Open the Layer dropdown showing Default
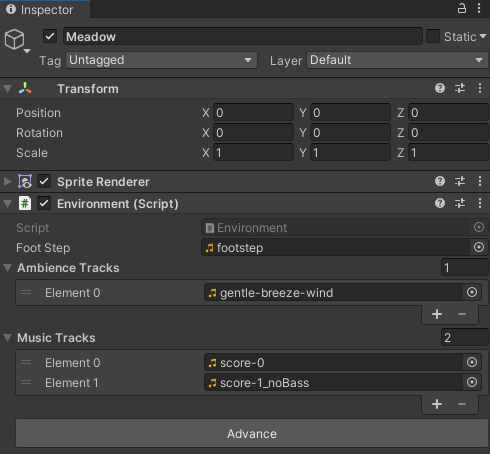 (397, 60)
